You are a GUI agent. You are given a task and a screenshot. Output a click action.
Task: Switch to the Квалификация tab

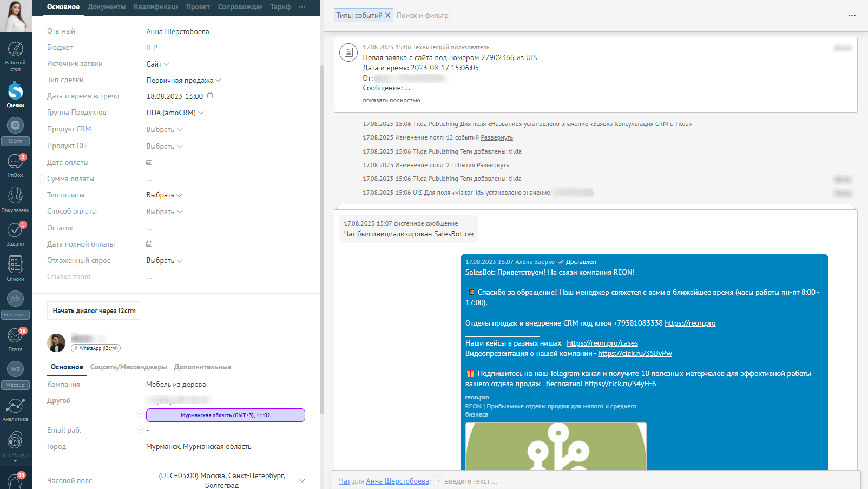156,7
